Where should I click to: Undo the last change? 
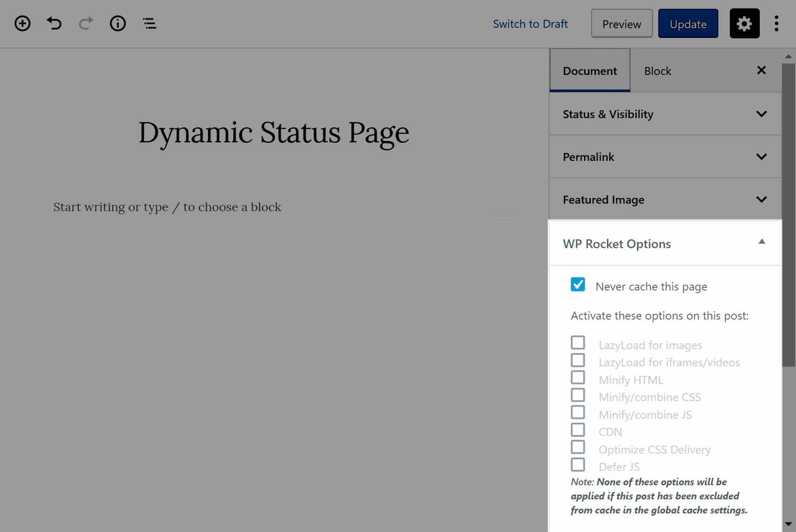[x=54, y=23]
